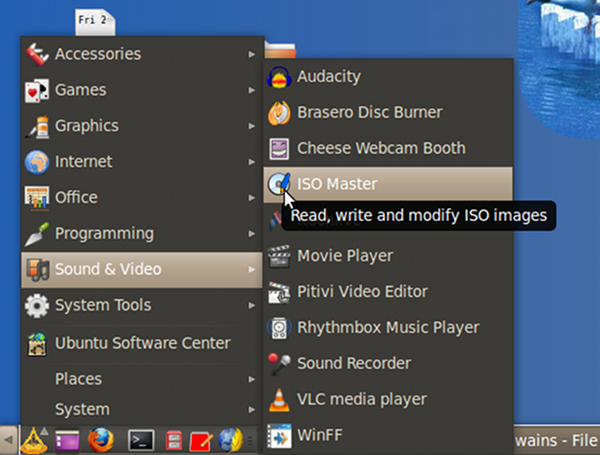This screenshot has height=455, width=600.
Task: Expand the Places submenu arrow
Action: tap(251, 380)
